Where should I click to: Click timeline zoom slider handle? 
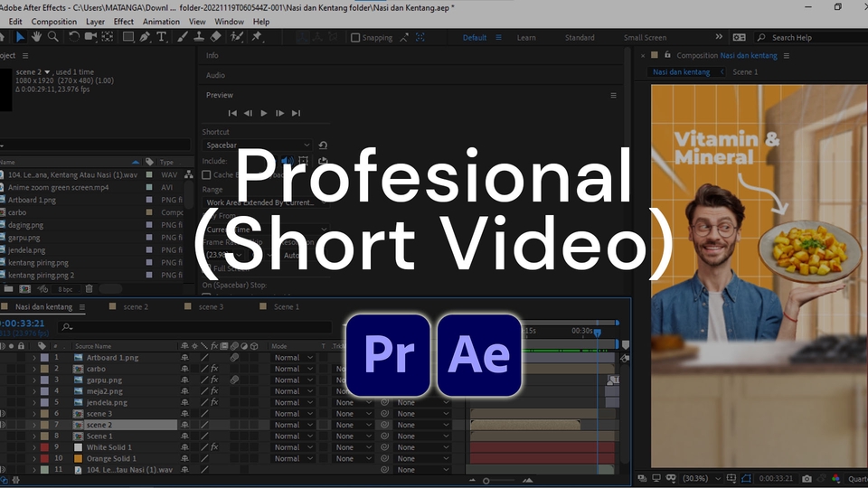pyautogui.click(x=486, y=481)
